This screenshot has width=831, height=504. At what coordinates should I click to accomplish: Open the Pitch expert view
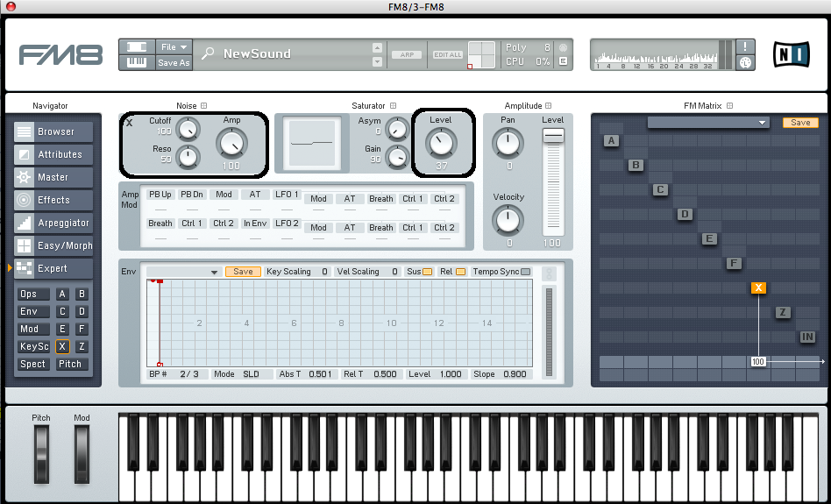(71, 364)
